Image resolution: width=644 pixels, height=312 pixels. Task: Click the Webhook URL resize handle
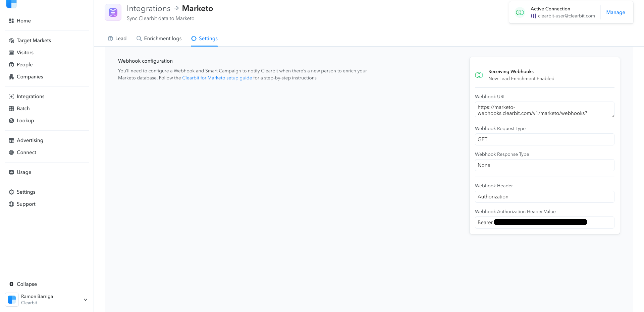pyautogui.click(x=612, y=115)
